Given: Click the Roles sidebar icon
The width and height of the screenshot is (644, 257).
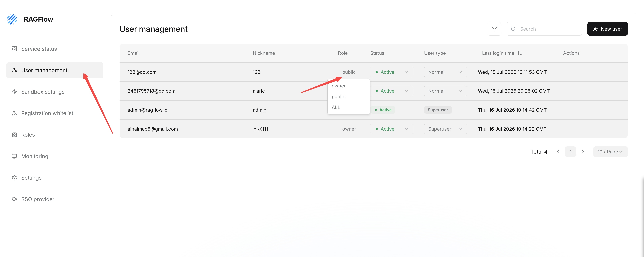Looking at the screenshot, I should (x=14, y=135).
